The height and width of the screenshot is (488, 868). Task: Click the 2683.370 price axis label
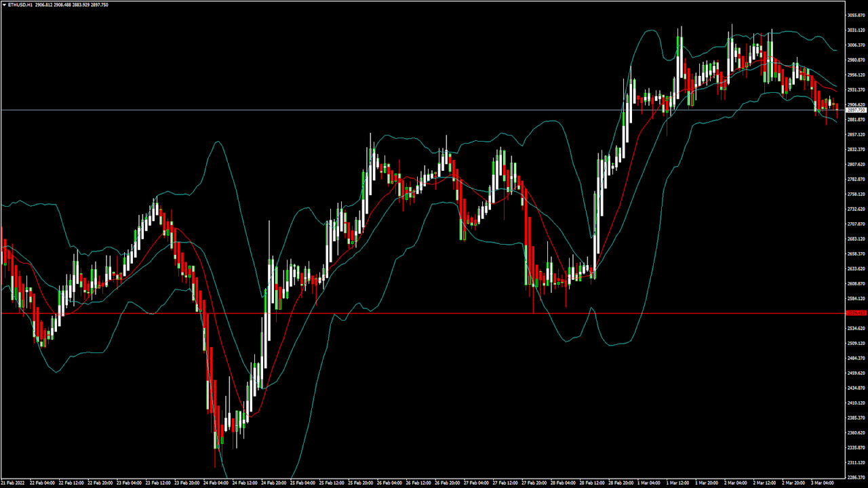(x=856, y=239)
